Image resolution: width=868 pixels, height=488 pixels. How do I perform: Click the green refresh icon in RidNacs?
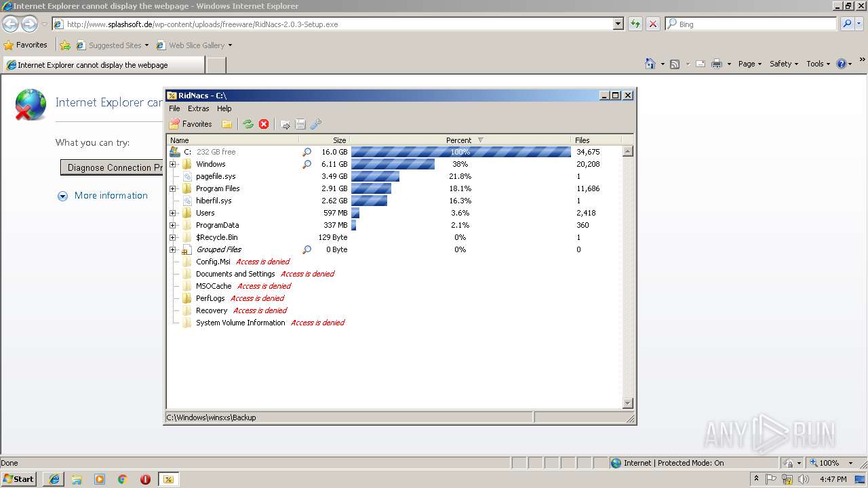pos(248,124)
